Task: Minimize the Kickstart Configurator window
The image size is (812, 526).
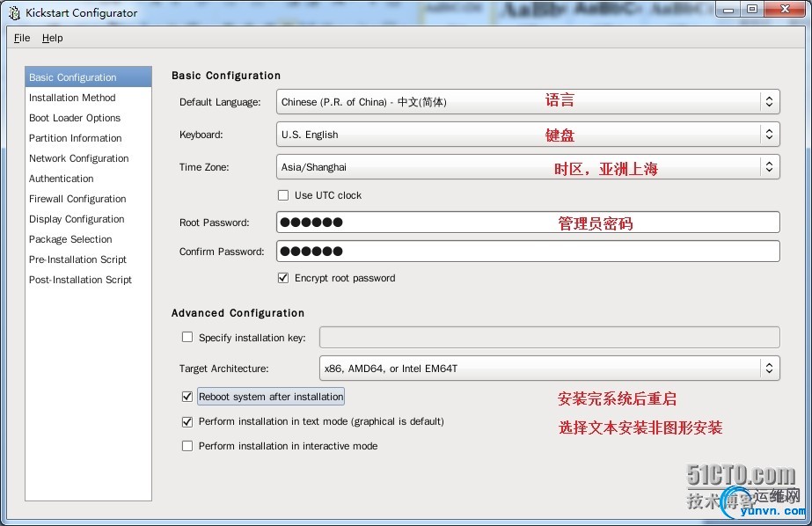Action: pyautogui.click(x=728, y=10)
